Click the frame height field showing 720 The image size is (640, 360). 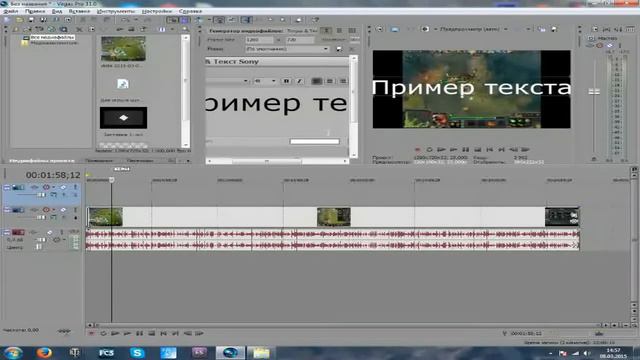coord(300,40)
